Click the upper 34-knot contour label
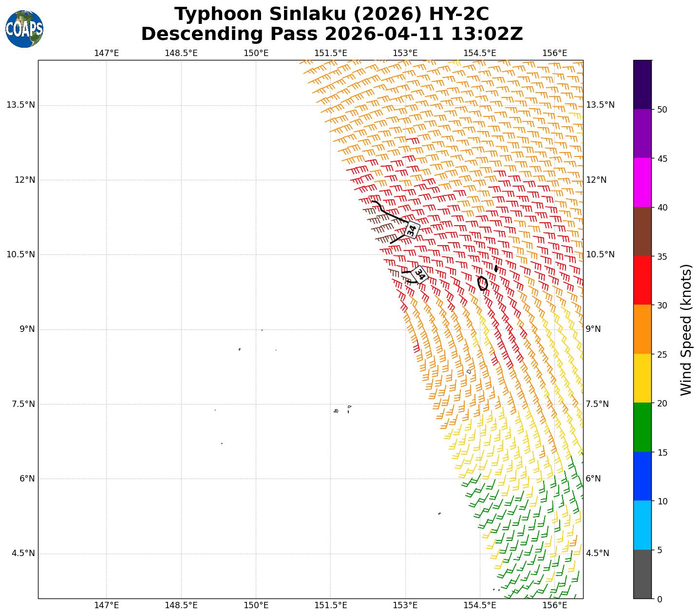The image size is (700, 616). 412,230
